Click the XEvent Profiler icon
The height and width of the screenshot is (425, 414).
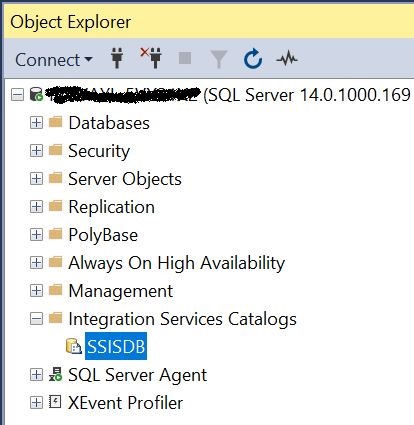tap(55, 402)
